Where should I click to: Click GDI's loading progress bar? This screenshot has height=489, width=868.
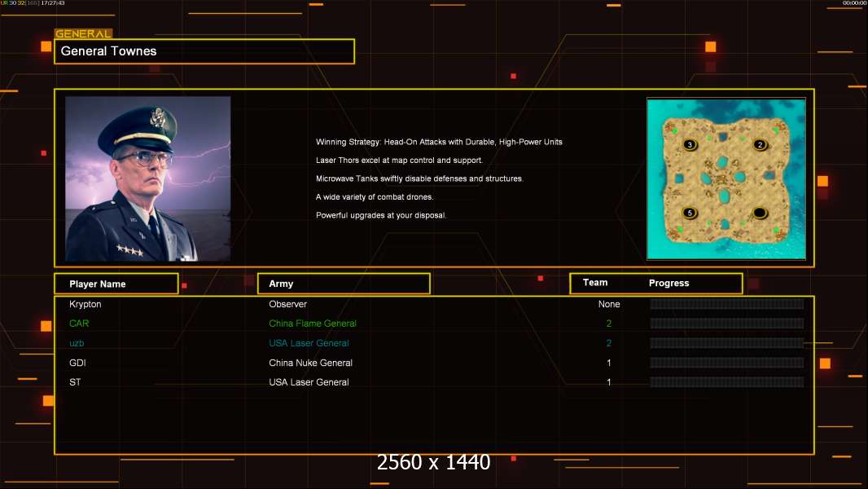coord(727,363)
